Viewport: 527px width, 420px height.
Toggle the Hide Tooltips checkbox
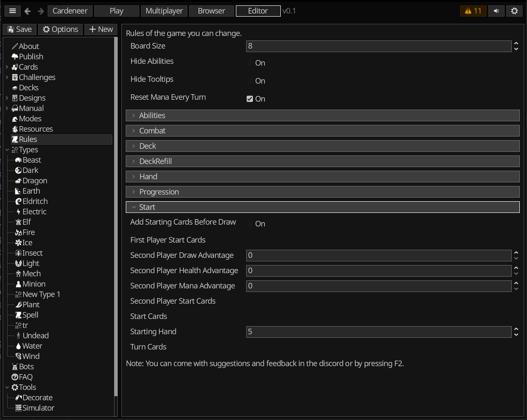250,81
